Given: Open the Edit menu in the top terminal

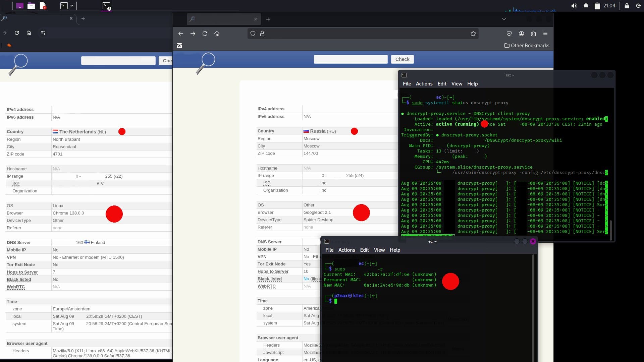Looking at the screenshot, I should (x=442, y=84).
